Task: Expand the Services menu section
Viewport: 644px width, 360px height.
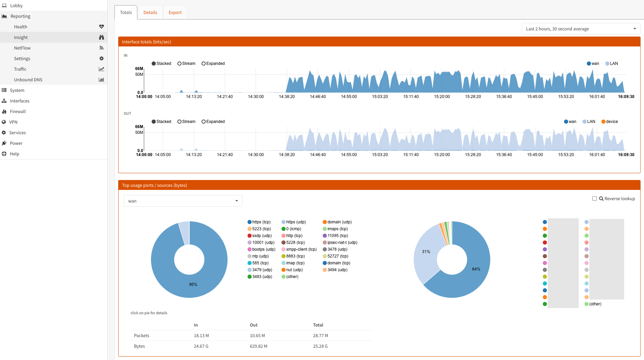Action: coord(54,133)
